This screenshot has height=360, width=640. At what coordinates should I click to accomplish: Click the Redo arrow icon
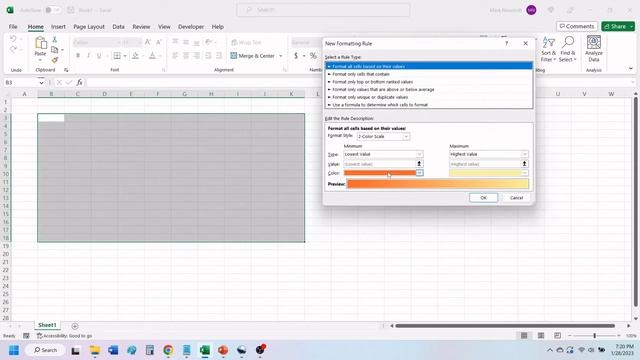pos(13,49)
